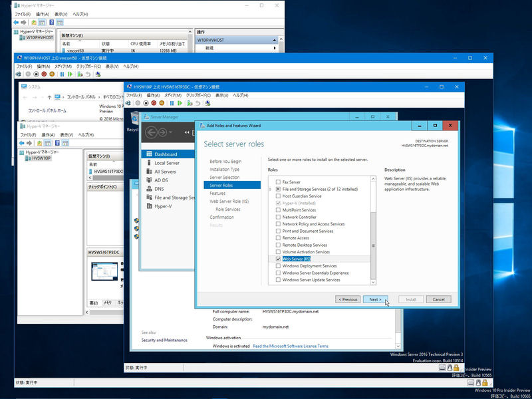Click the Up arrow in the システム window
This screenshot has width=532, height=399.
49,97
